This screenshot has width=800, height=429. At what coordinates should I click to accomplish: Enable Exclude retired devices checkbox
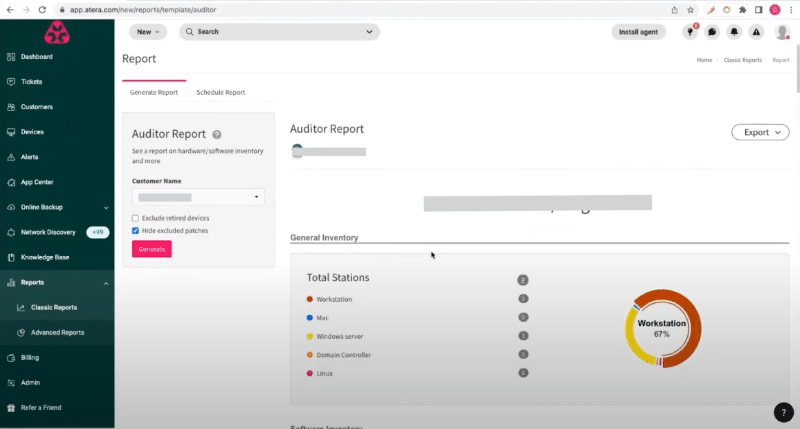tap(135, 218)
